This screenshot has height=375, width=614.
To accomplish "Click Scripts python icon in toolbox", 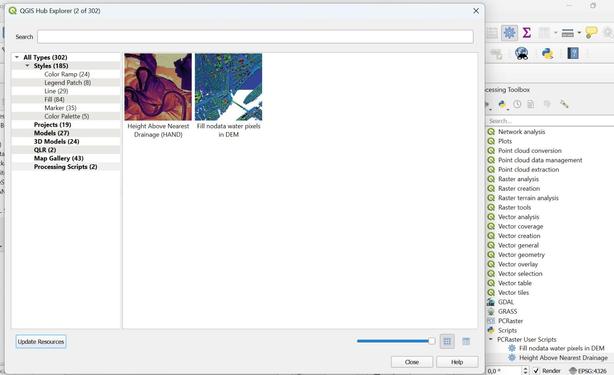I will coord(491,330).
